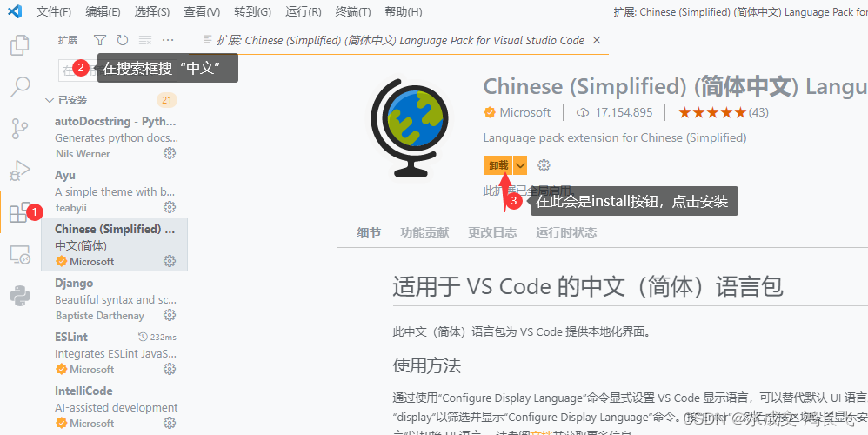This screenshot has height=435, width=868.
Task: Select the extension details editor tab
Action: (x=398, y=40)
